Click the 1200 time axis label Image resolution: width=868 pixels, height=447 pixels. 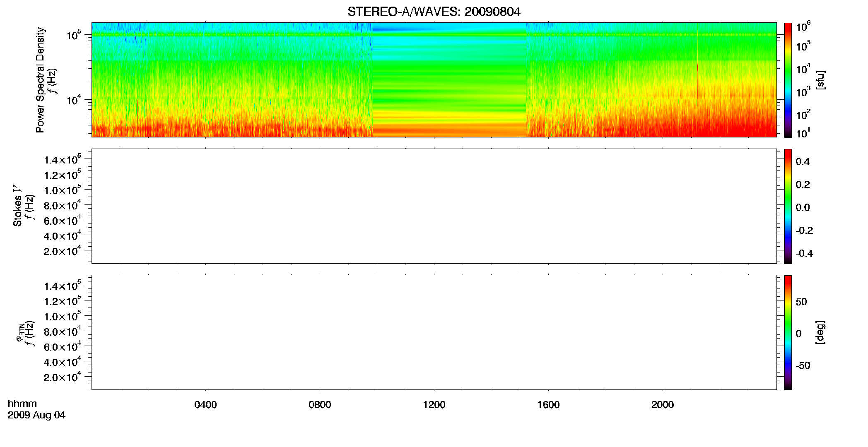(x=434, y=405)
